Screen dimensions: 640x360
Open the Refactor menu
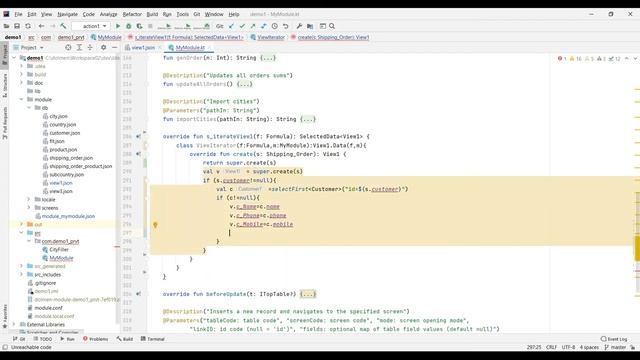pos(132,14)
